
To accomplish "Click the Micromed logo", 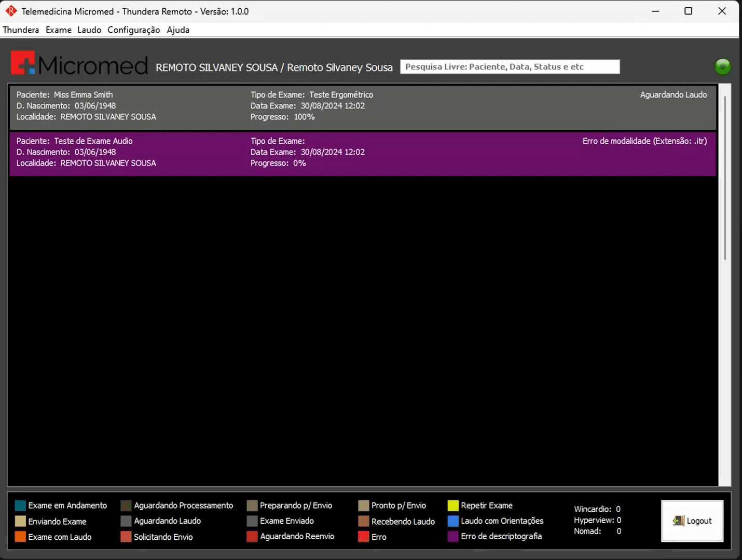I will pos(79,64).
